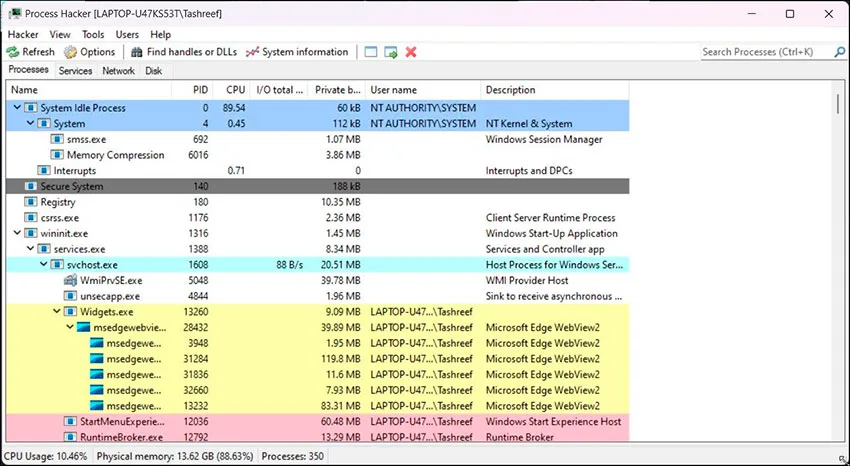Collapse the System Idle Process tree
Image resolution: width=850 pixels, height=466 pixels.
tap(17, 108)
